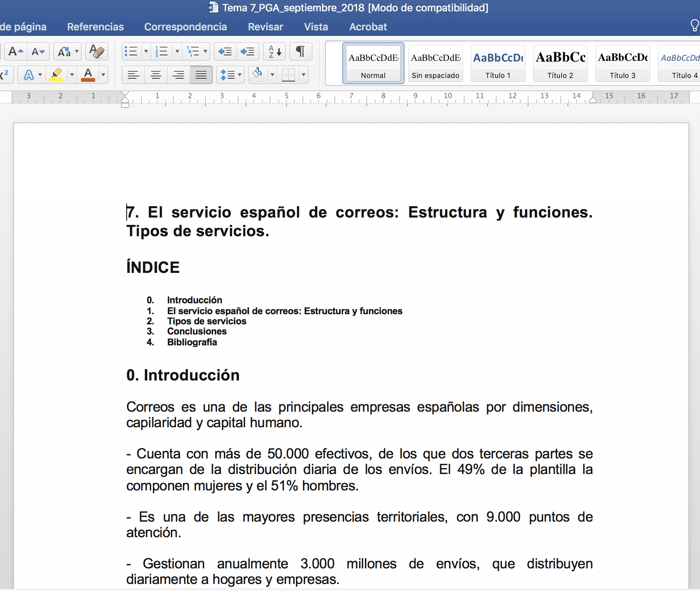Center the text
The height and width of the screenshot is (591, 700).
[156, 74]
